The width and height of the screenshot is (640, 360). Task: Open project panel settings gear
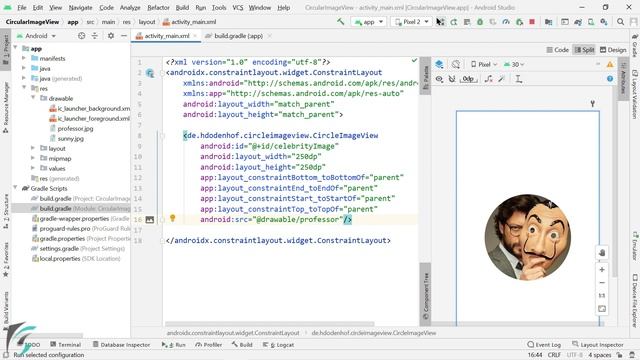pyautogui.click(x=111, y=36)
